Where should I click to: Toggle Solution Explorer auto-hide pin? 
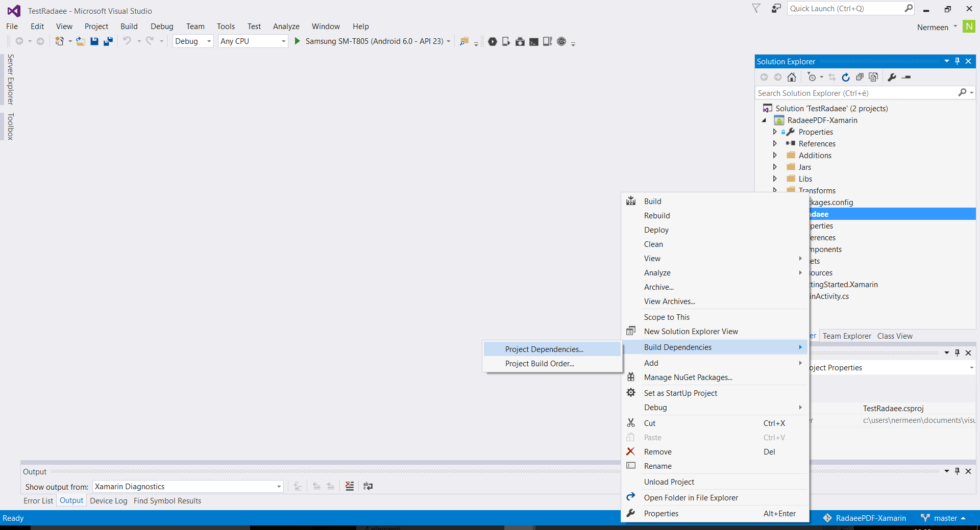coord(957,61)
